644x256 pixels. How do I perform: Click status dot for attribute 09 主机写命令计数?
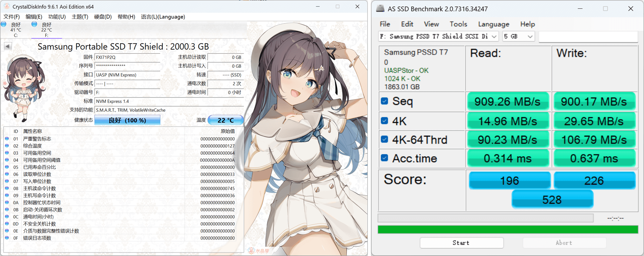[7, 195]
